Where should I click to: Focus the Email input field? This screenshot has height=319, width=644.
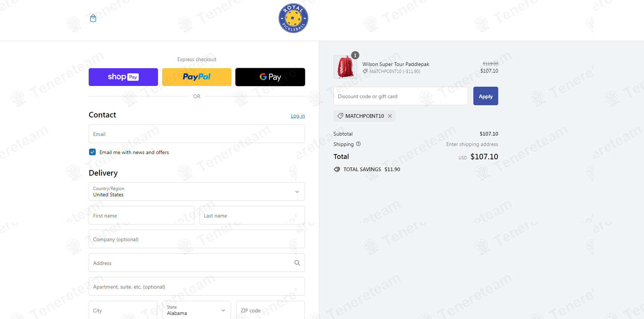(x=197, y=134)
